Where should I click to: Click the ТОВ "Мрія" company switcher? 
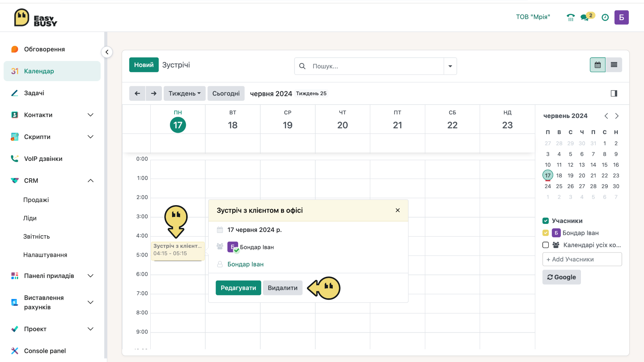click(x=533, y=17)
